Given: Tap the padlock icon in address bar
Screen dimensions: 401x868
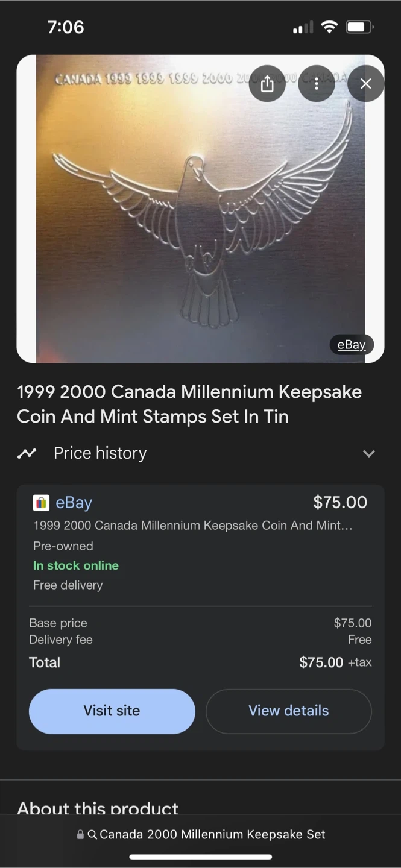Looking at the screenshot, I should (x=80, y=835).
